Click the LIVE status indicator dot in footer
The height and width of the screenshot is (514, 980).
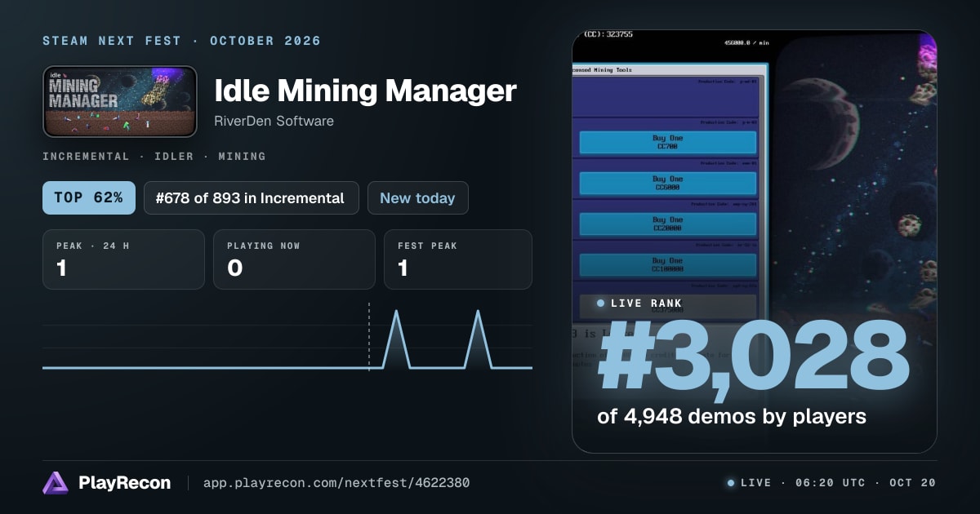(x=731, y=483)
